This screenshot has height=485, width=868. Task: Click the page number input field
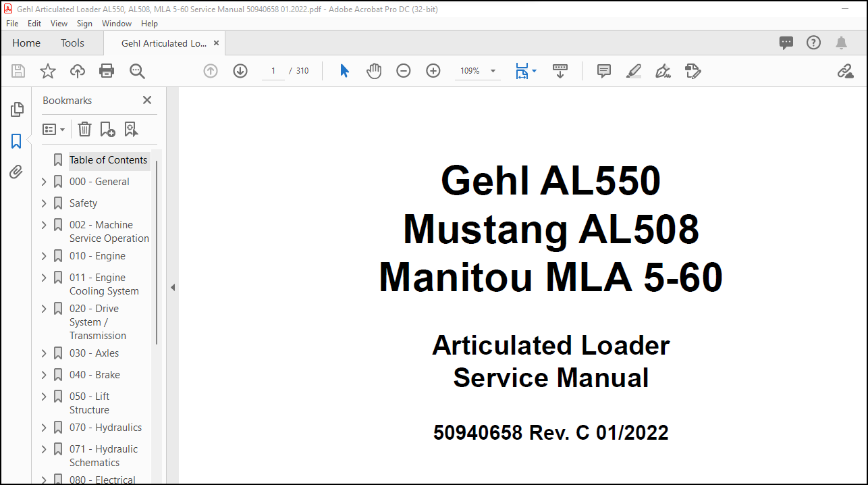[x=273, y=71]
